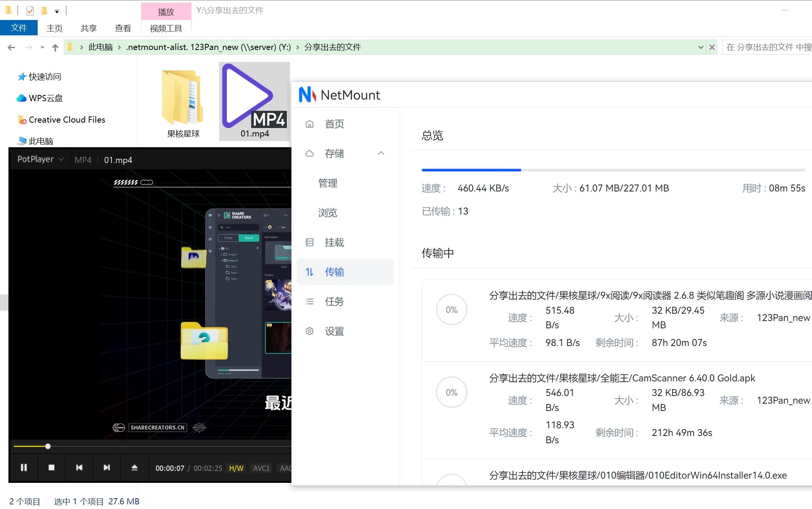Open the 设置 page

(x=334, y=331)
